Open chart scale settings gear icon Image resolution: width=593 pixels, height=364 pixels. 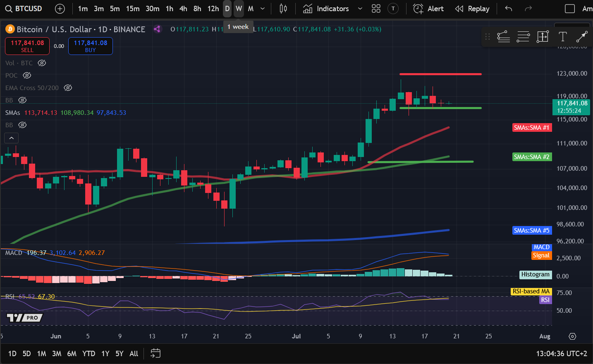(x=572, y=336)
